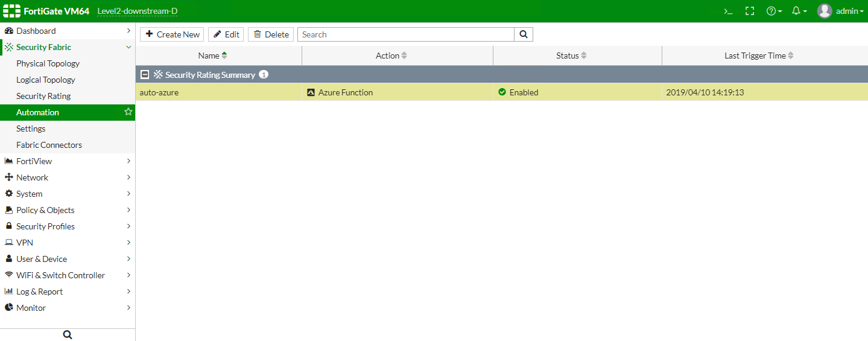The height and width of the screenshot is (341, 868).
Task: Click the sidebar search magnifier icon
Action: 68,335
